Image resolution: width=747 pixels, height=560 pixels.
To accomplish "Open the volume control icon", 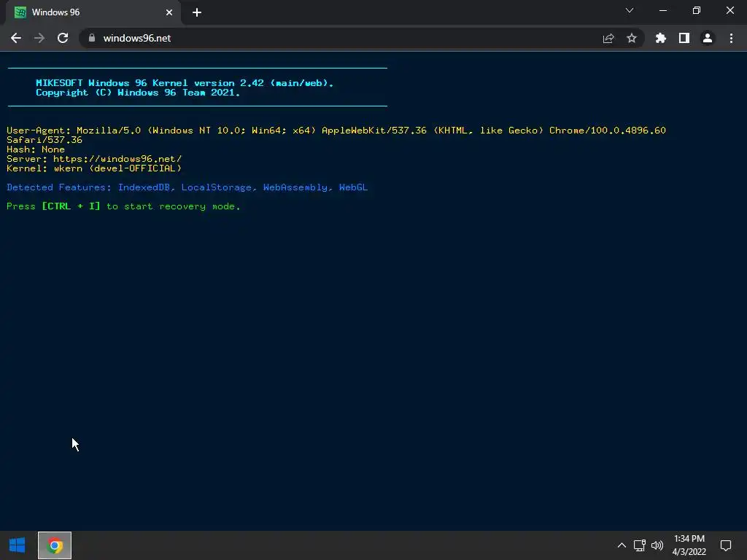I will 657,545.
